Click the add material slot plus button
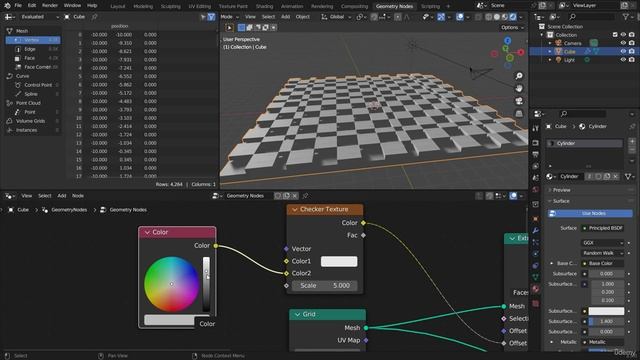 (632, 142)
